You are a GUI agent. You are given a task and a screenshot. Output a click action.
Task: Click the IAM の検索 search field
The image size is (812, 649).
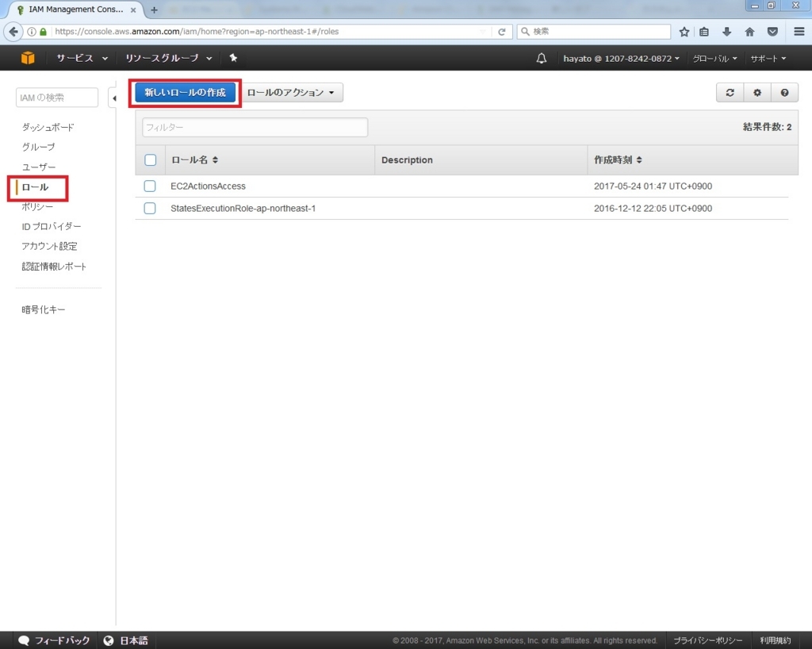coord(57,98)
